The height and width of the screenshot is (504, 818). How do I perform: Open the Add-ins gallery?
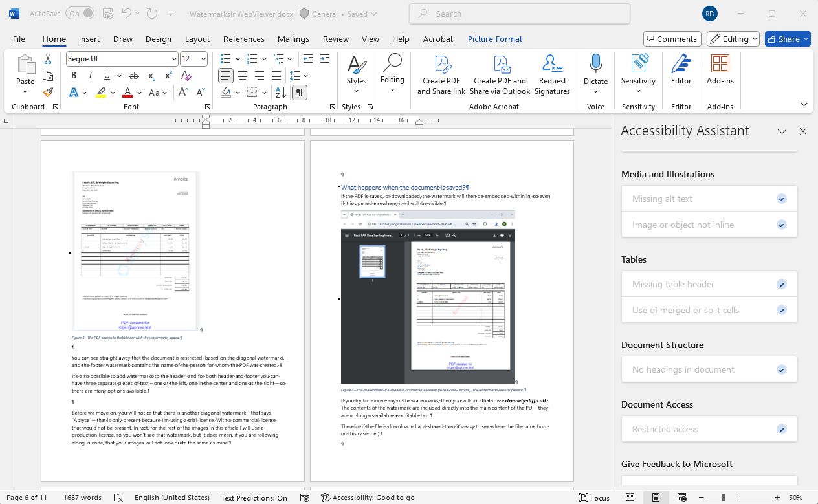pyautogui.click(x=720, y=70)
